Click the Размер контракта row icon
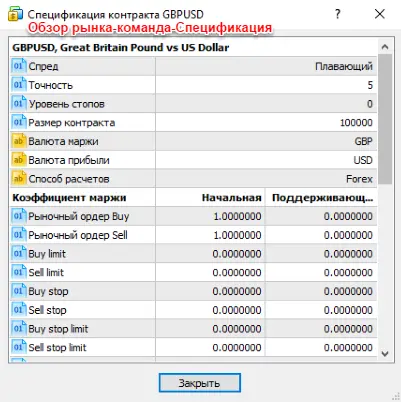The width and height of the screenshot is (401, 402). pos(19,122)
